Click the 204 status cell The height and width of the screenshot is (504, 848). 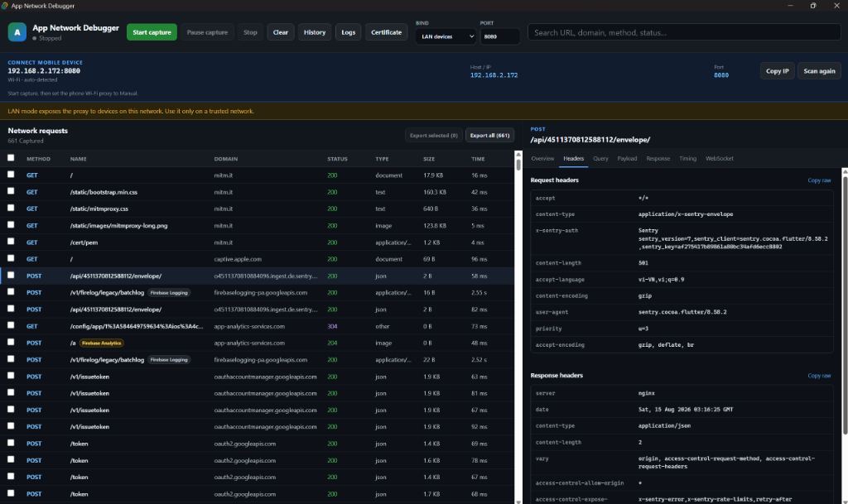pyautogui.click(x=331, y=343)
